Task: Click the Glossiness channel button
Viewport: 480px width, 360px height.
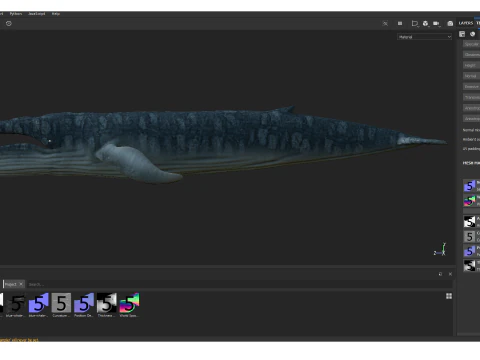Action: pos(471,55)
